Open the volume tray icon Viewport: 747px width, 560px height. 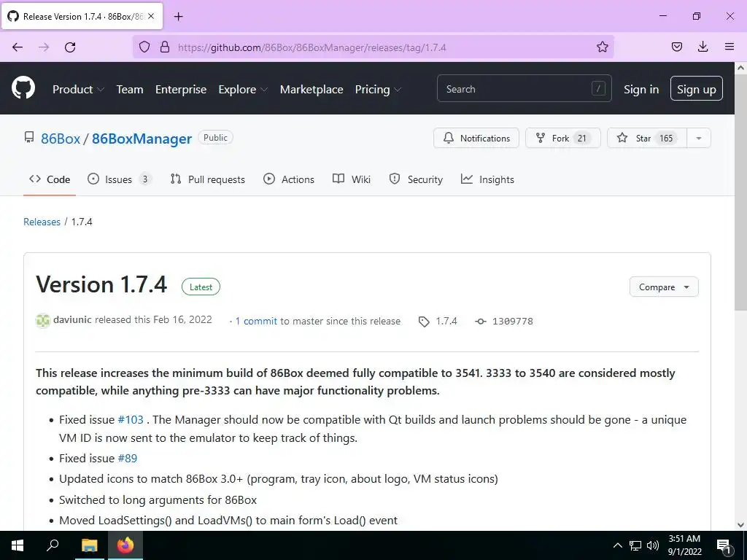653,545
